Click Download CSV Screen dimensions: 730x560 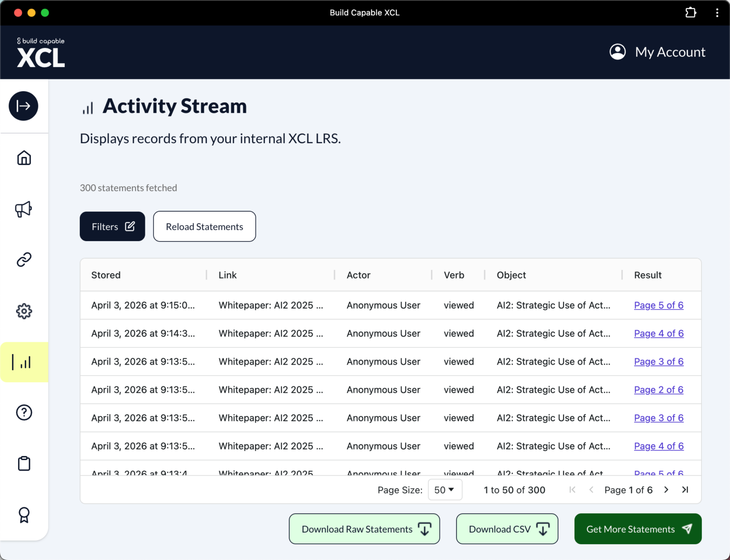[x=507, y=529]
